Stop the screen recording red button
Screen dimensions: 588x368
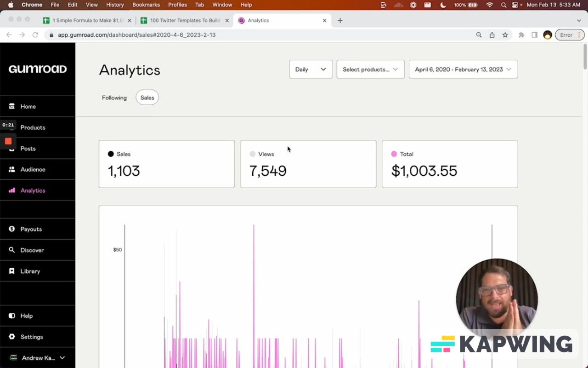[x=8, y=141]
